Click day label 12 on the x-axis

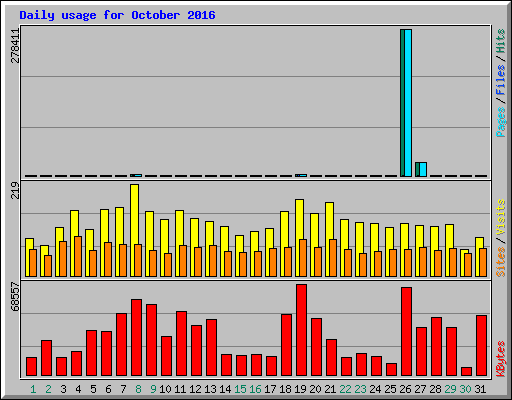(195, 389)
